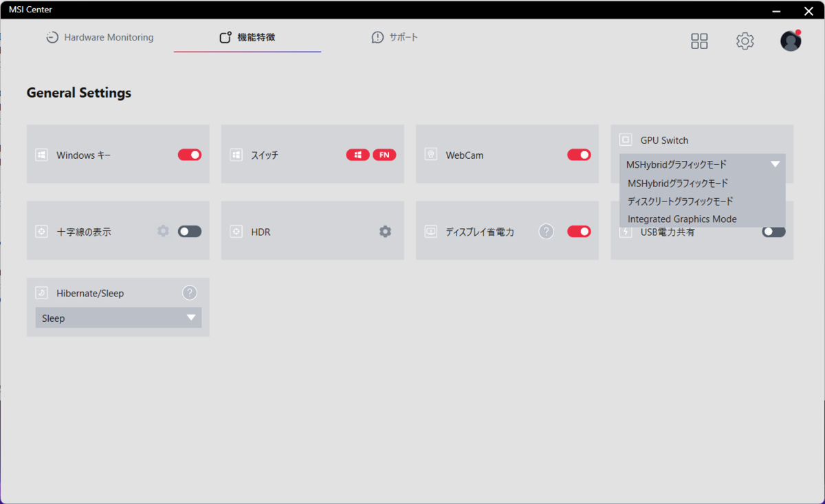This screenshot has width=825, height=504.
Task: Close the MSI Center window
Action: (x=808, y=11)
